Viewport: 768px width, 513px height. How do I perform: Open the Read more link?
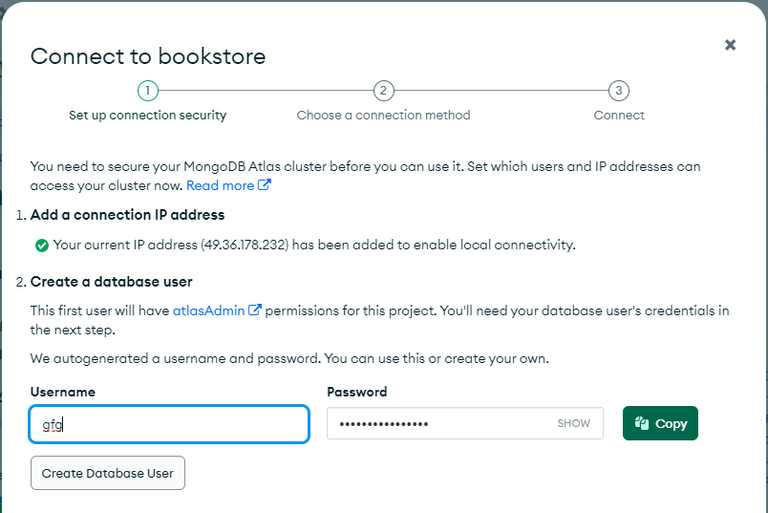tap(220, 185)
